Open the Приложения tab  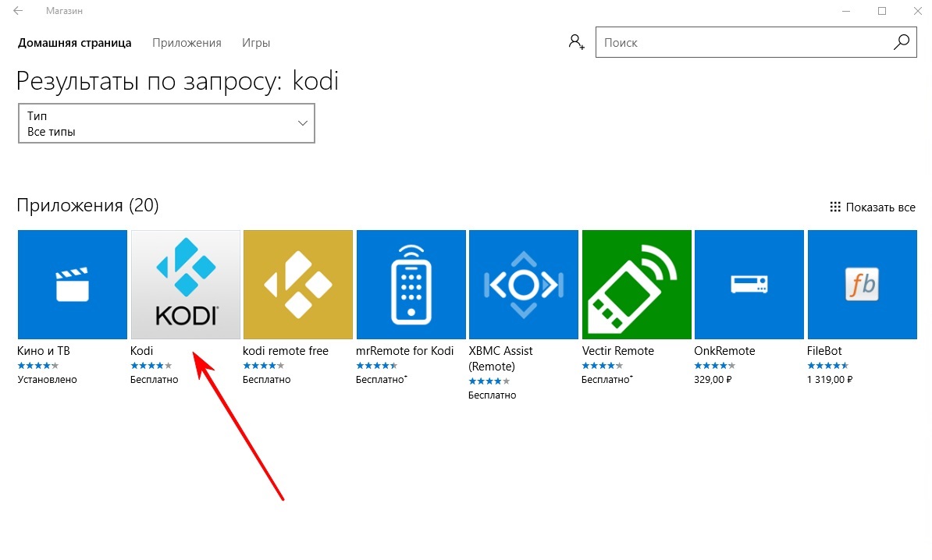(187, 43)
